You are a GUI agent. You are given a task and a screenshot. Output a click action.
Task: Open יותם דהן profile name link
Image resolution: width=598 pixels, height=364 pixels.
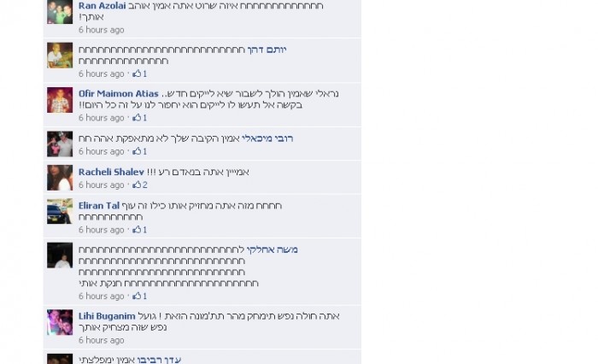[267, 50]
